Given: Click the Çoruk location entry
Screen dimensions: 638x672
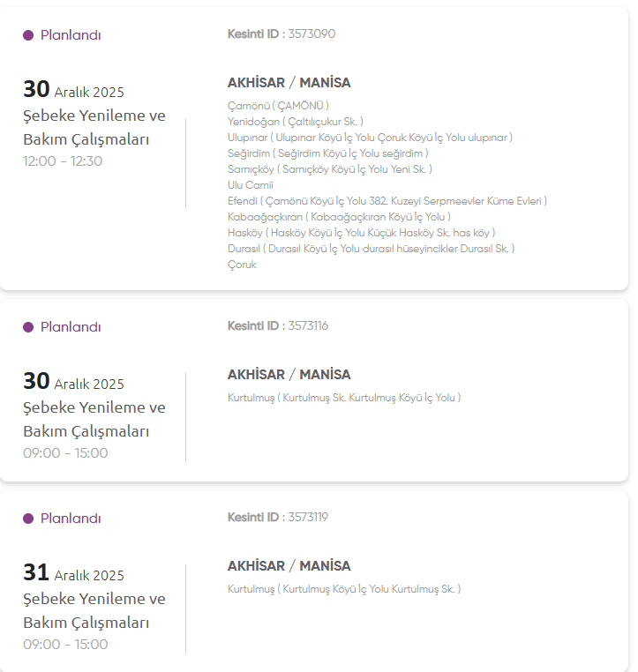Looking at the screenshot, I should pyautogui.click(x=242, y=265).
